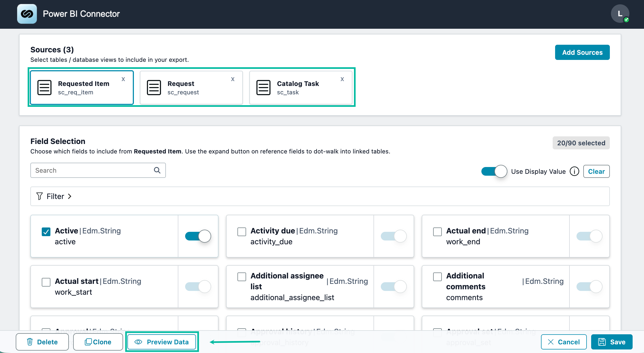Click the Clone button
This screenshot has width=644, height=353.
[x=98, y=342]
